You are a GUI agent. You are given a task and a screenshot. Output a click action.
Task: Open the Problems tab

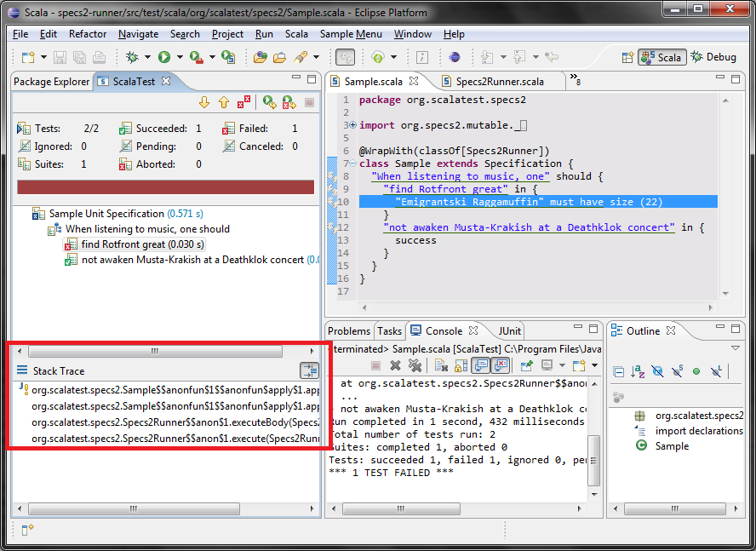coord(349,330)
